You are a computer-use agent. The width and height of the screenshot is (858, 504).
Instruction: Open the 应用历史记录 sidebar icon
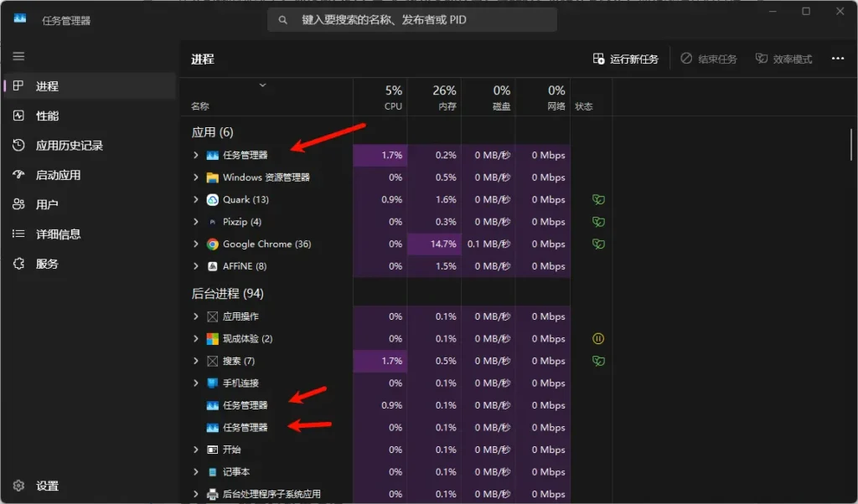(17, 145)
